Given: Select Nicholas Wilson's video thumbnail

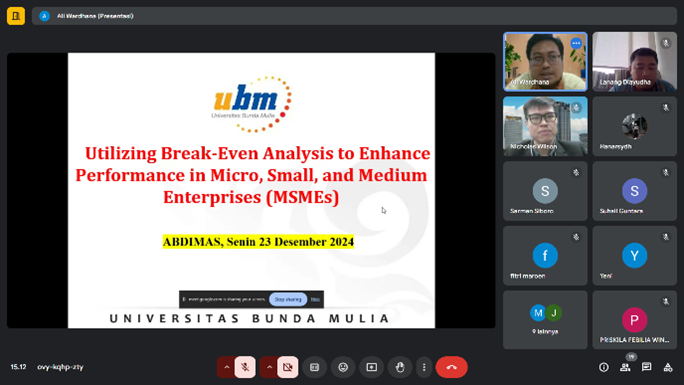Looking at the screenshot, I should click(x=545, y=126).
